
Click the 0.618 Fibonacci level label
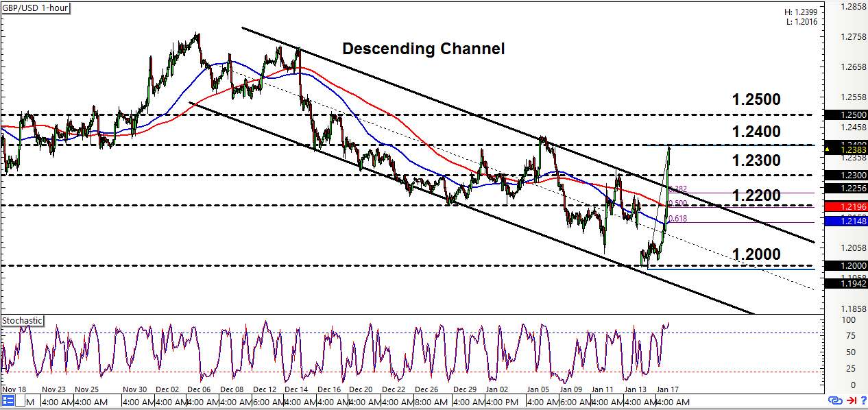(677, 219)
